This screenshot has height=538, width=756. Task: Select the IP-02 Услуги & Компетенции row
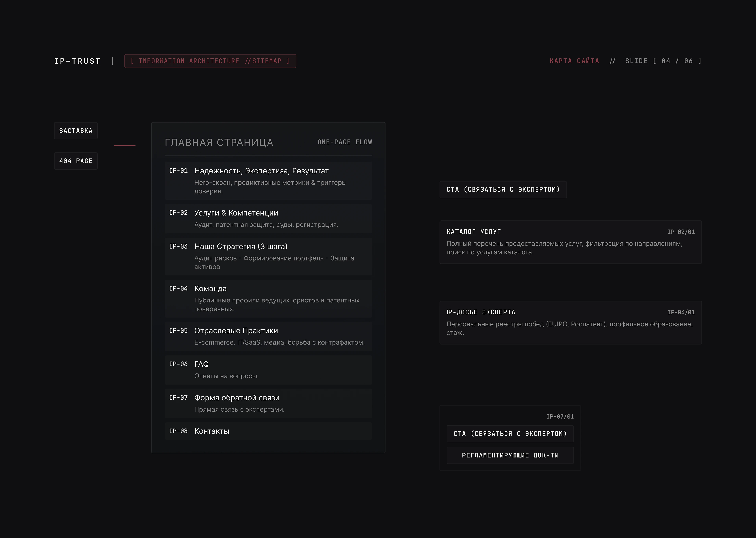pyautogui.click(x=268, y=219)
